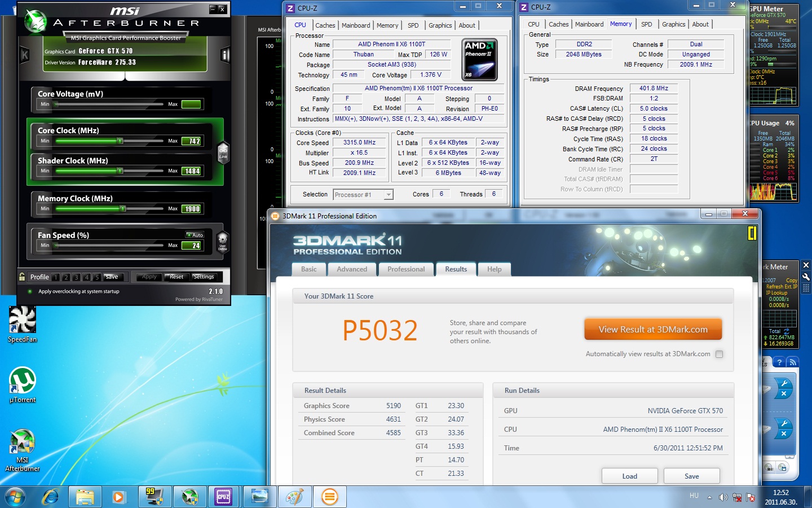Click CPU-Z taskbar icon
This screenshot has width=812, height=508.
[x=224, y=497]
